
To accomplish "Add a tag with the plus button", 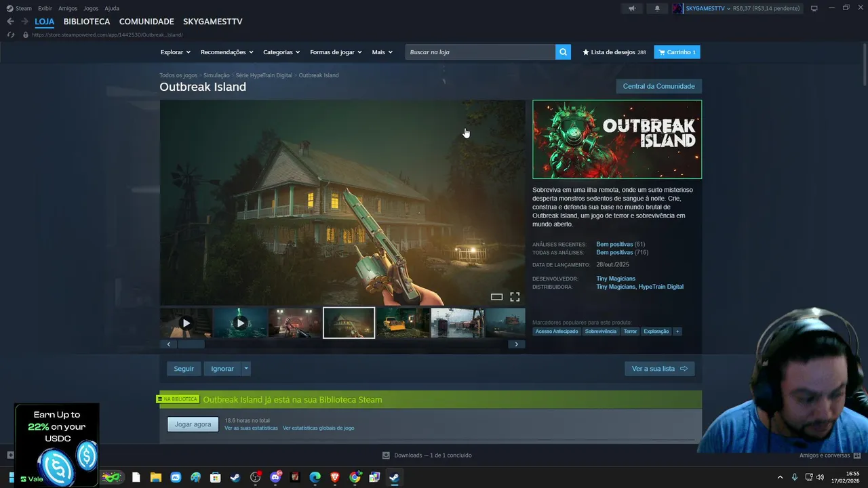I will 677,331.
